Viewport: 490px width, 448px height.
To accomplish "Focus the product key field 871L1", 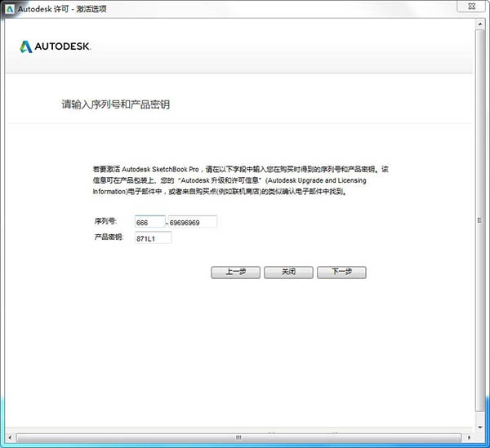I will tap(153, 238).
